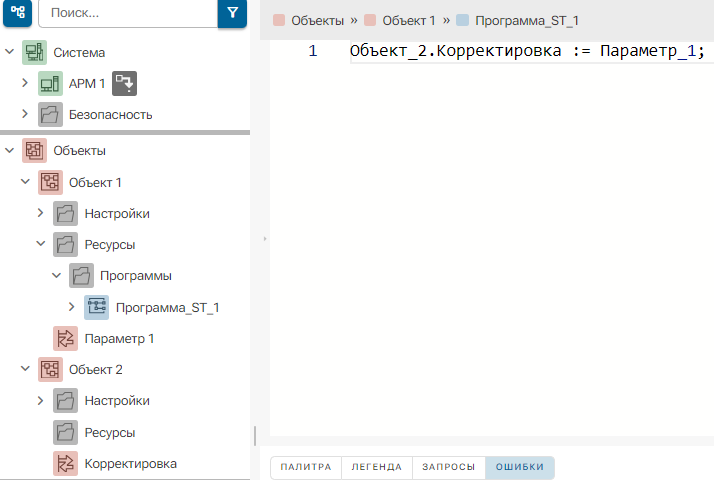
Task: Click the Ресурсы folder icon under Объект 1
Action: tap(66, 245)
